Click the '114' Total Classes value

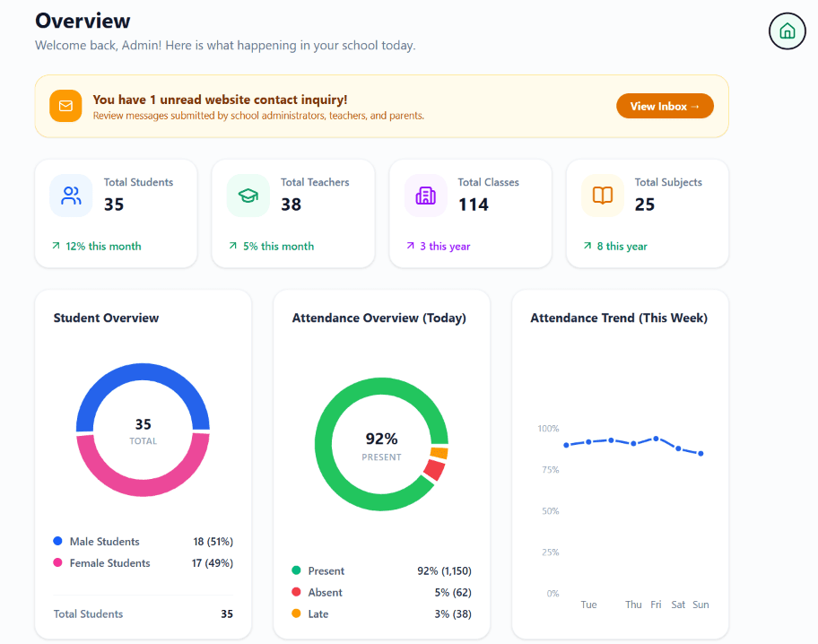[474, 205]
